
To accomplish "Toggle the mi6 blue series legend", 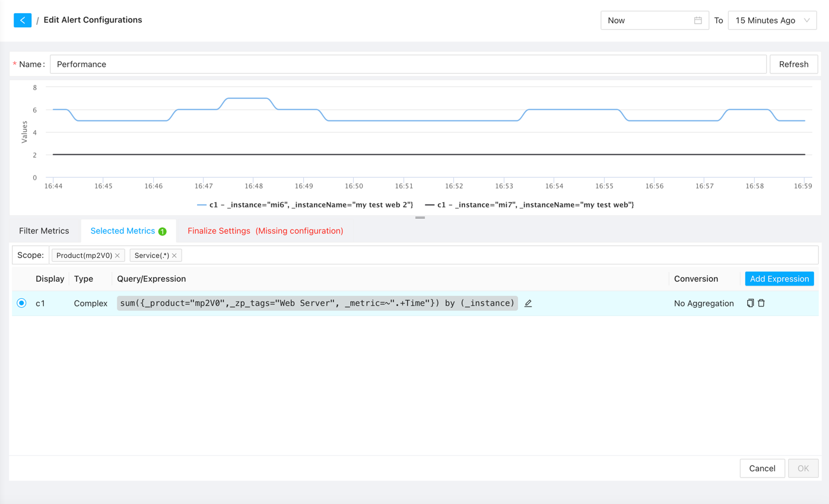I will click(x=305, y=205).
